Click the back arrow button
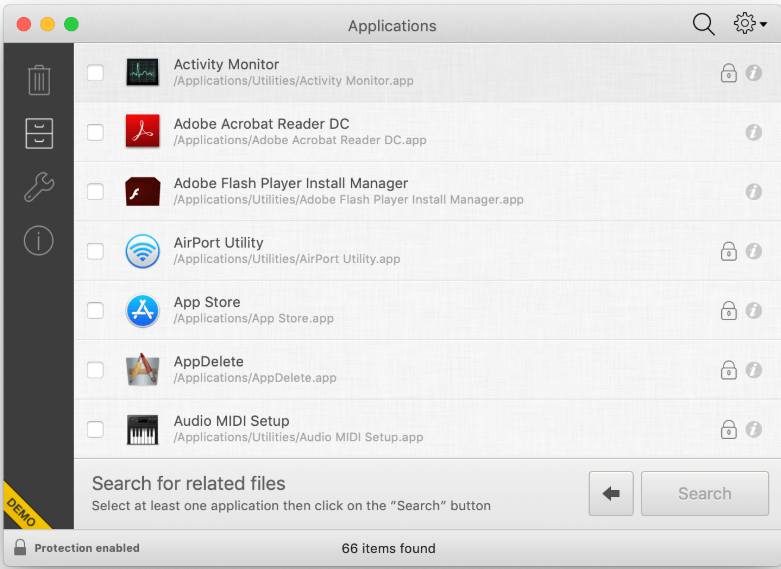This screenshot has width=781, height=569. [x=611, y=494]
